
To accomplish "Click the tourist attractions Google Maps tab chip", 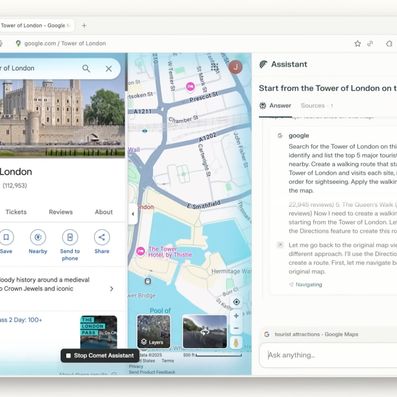I will (312, 334).
